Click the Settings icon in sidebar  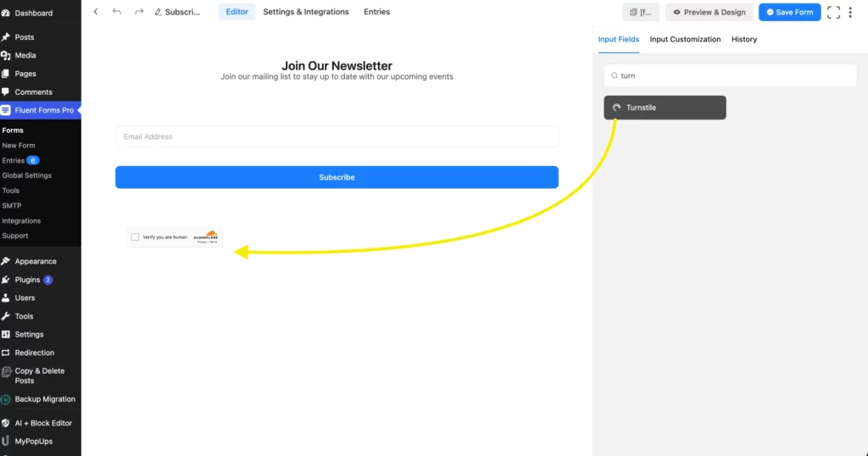click(6, 334)
